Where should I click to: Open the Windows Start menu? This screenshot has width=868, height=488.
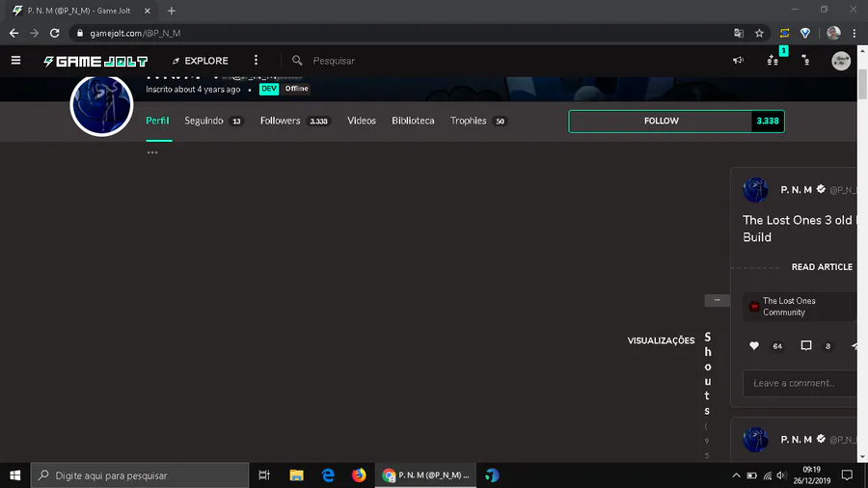pyautogui.click(x=14, y=475)
